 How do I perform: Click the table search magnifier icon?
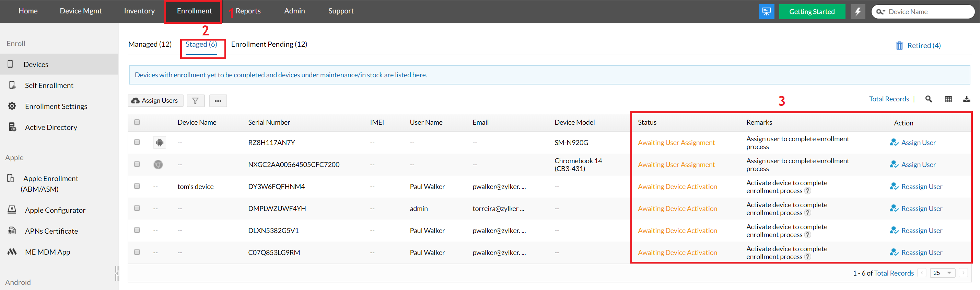(x=928, y=99)
